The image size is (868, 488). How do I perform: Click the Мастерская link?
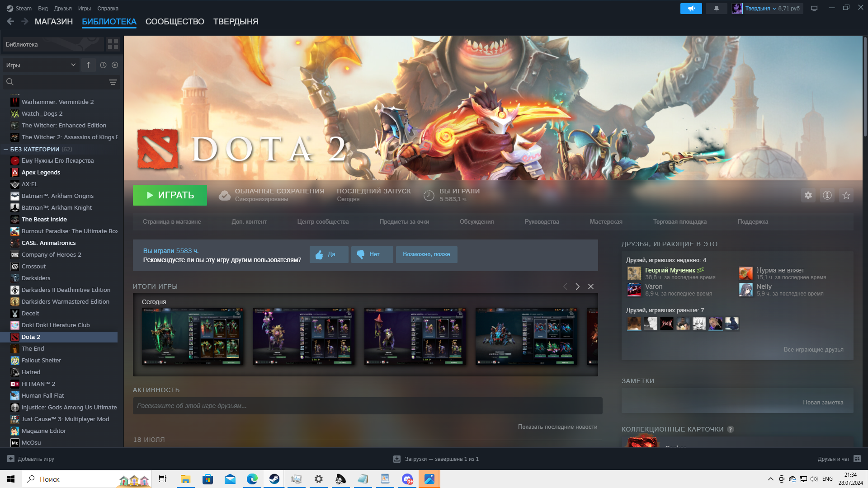pyautogui.click(x=606, y=221)
